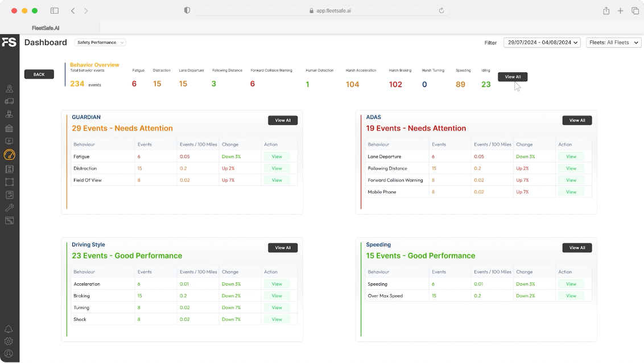Switch to the FleetSafe.AI browser tab

pyautogui.click(x=46, y=28)
